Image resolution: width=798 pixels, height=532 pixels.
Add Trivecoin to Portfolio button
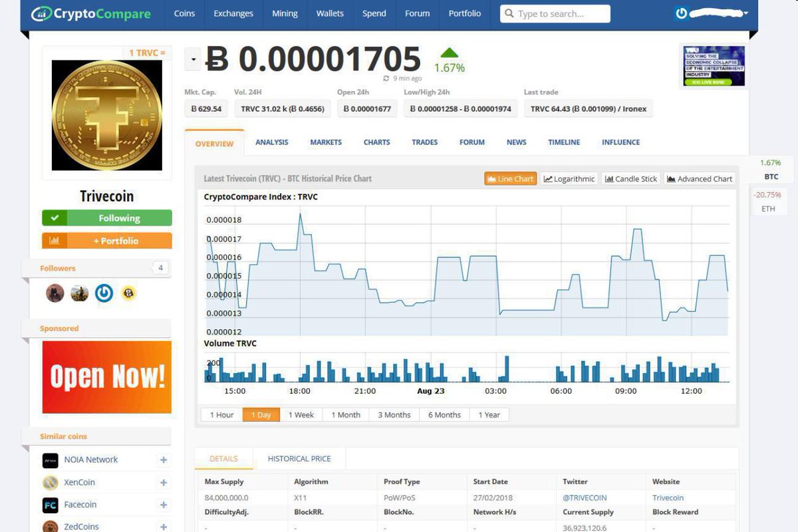[107, 241]
